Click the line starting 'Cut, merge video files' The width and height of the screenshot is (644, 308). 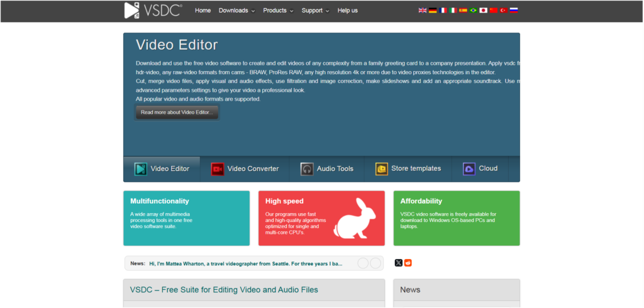(x=328, y=81)
